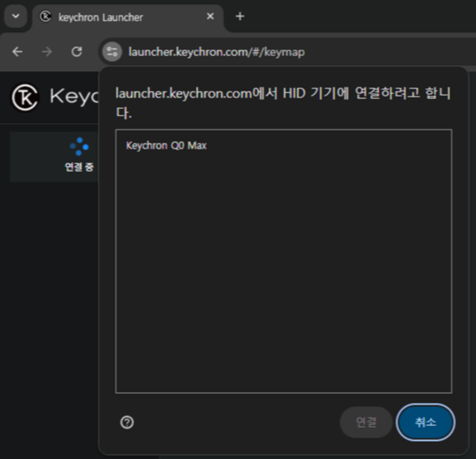This screenshot has width=476, height=459.
Task: Click the HID connection prompt heading text
Action: [283, 102]
